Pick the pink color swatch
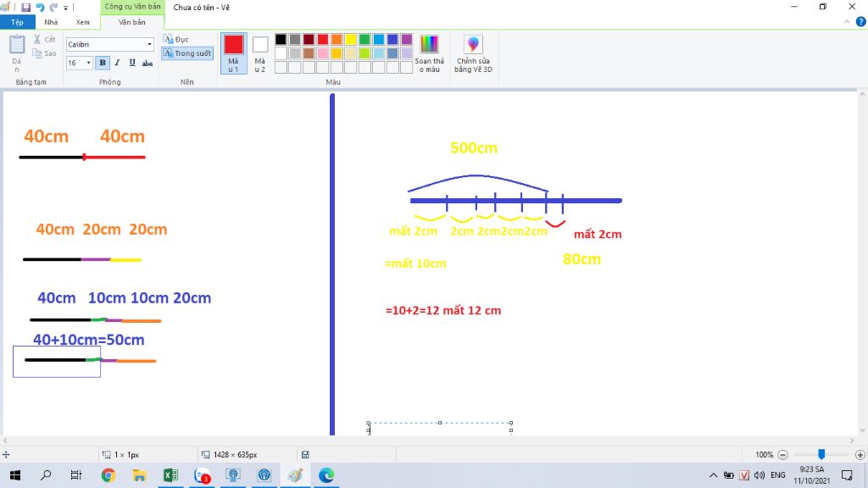This screenshot has width=868, height=488. (323, 53)
